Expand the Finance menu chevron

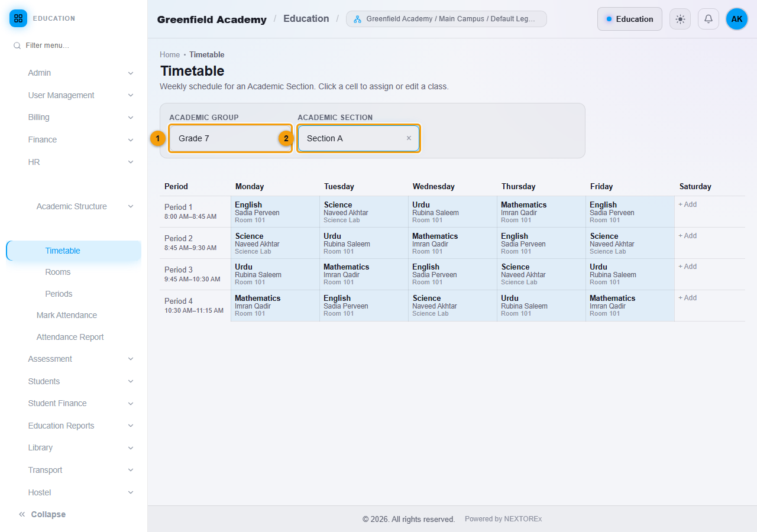[131, 140]
